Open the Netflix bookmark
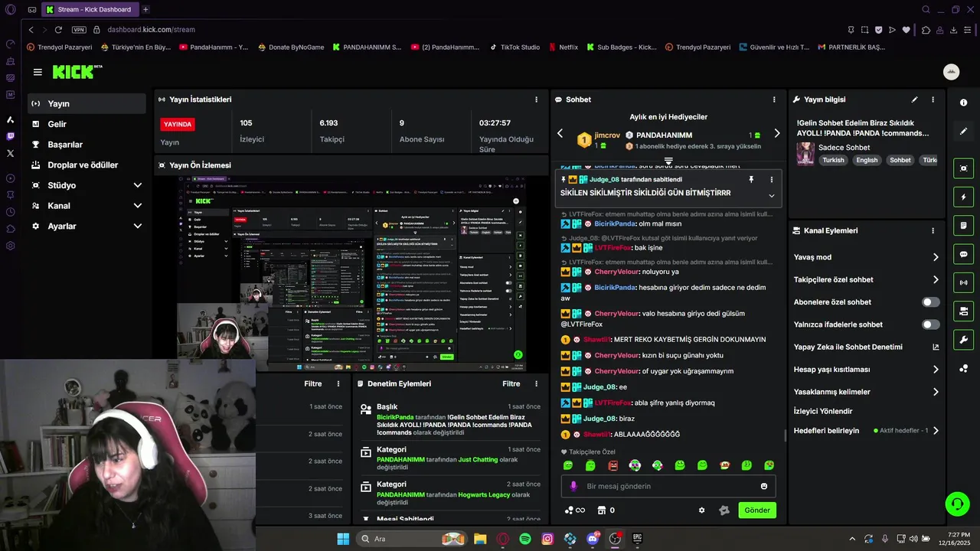Screen dimensions: 980x551 563,47
